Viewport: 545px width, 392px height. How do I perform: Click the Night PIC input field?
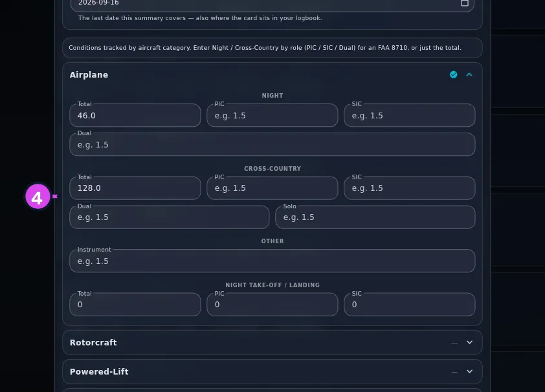click(272, 115)
